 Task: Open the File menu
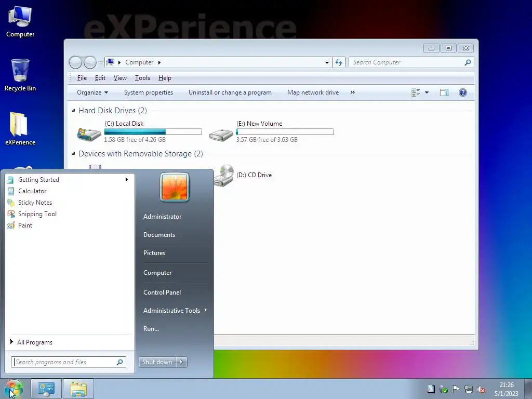(x=82, y=78)
